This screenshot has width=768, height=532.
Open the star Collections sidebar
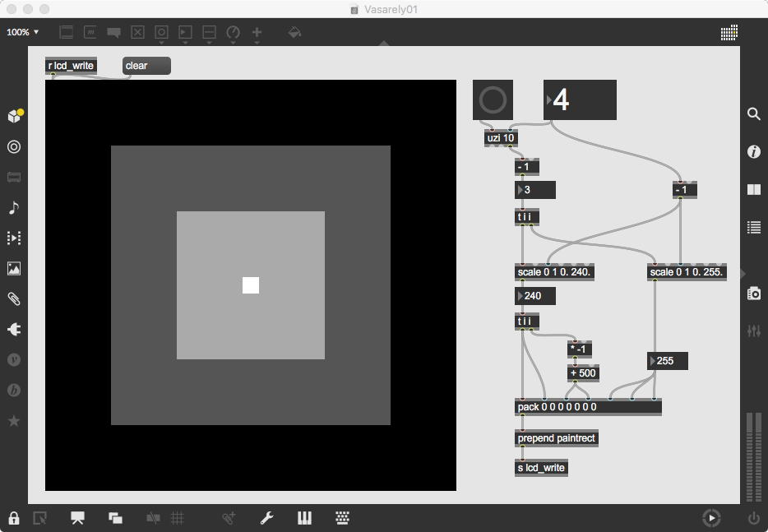click(14, 420)
